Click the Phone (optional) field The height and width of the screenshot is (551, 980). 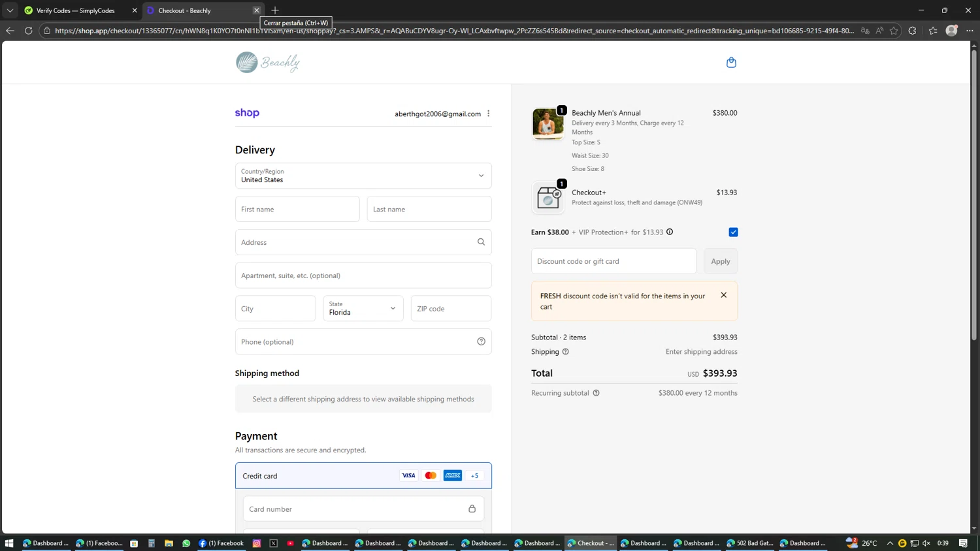[363, 341]
